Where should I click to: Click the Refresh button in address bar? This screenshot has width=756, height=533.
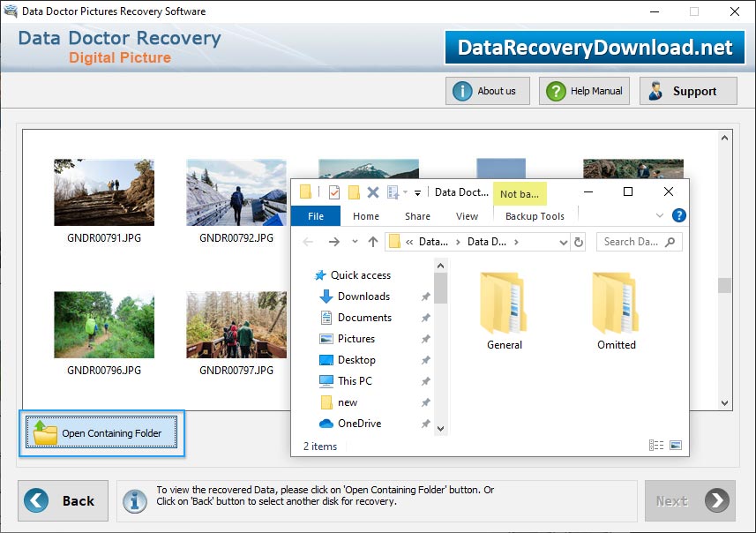coord(579,242)
